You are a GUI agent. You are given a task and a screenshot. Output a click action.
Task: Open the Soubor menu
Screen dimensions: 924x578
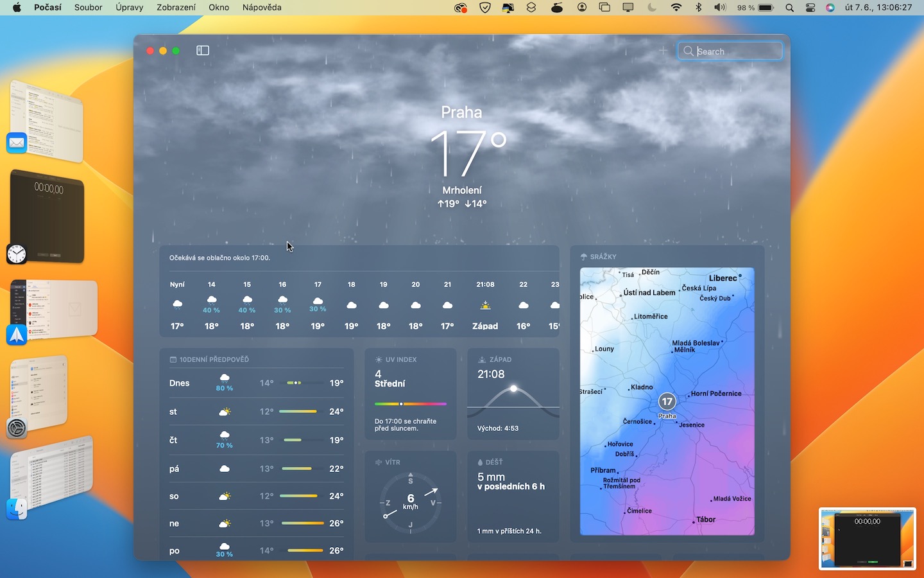(89, 8)
